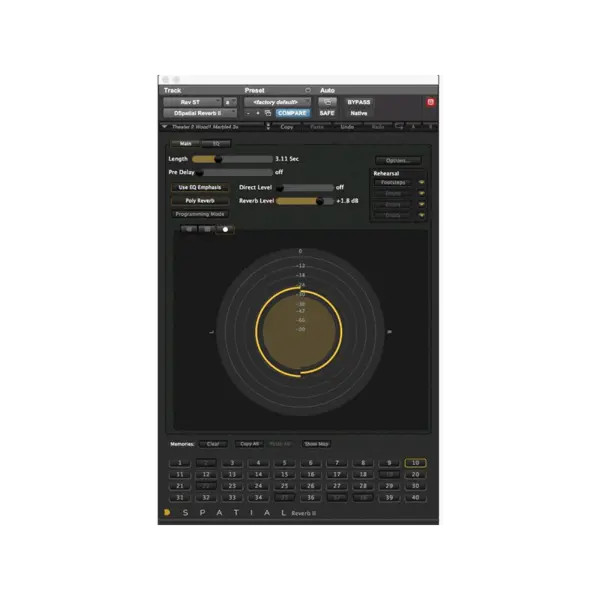The width and height of the screenshot is (600, 600).
Task: Click the first view mode icon button
Action: point(189,229)
